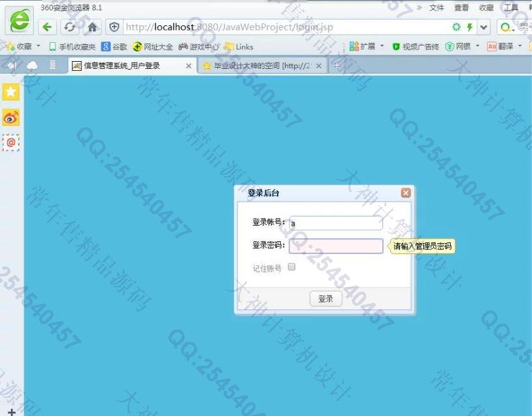This screenshot has width=532, height=416.
Task: Click the 登录帐号 input field
Action: 336,223
